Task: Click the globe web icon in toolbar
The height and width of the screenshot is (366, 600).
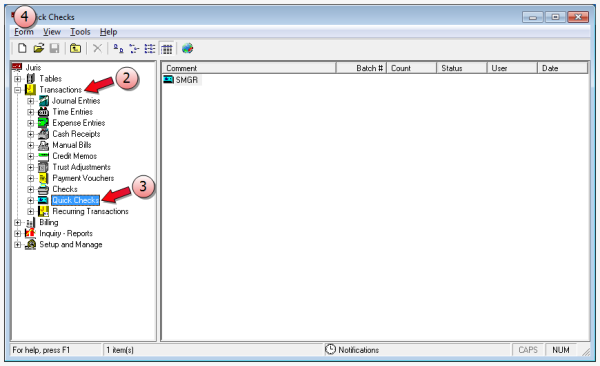Action: tap(188, 49)
